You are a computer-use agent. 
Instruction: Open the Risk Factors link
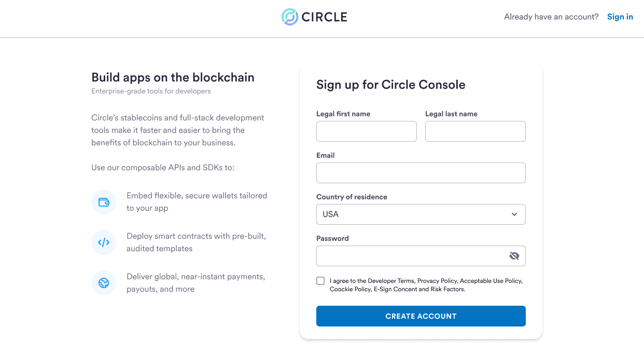[x=447, y=289]
